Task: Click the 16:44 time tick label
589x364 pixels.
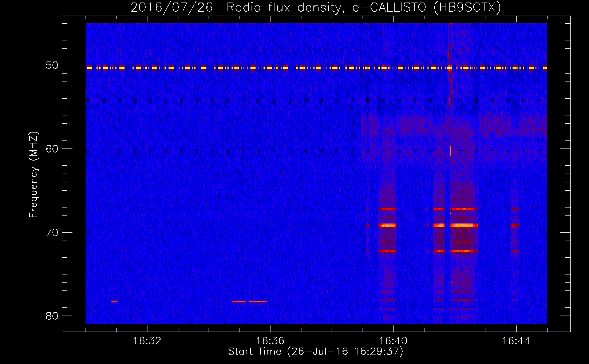Action: point(516,341)
